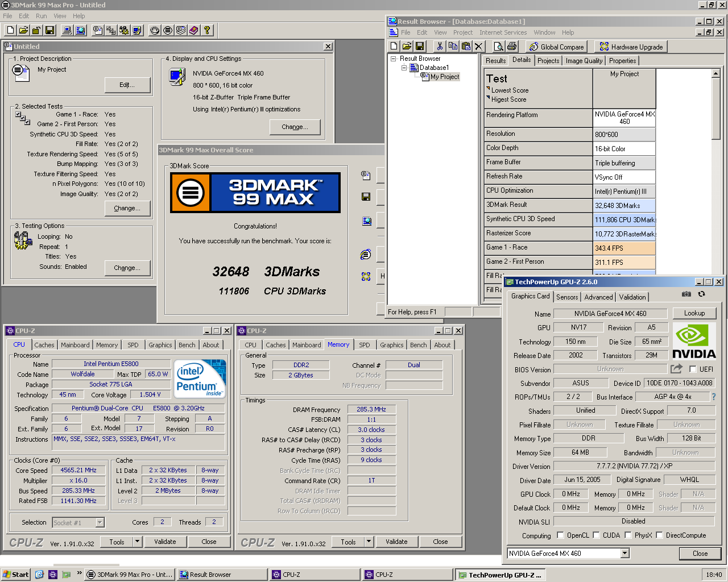Image resolution: width=728 pixels, height=582 pixels.
Task: Toggle the OpenCL checkbox in GPU-Z
Action: point(560,535)
